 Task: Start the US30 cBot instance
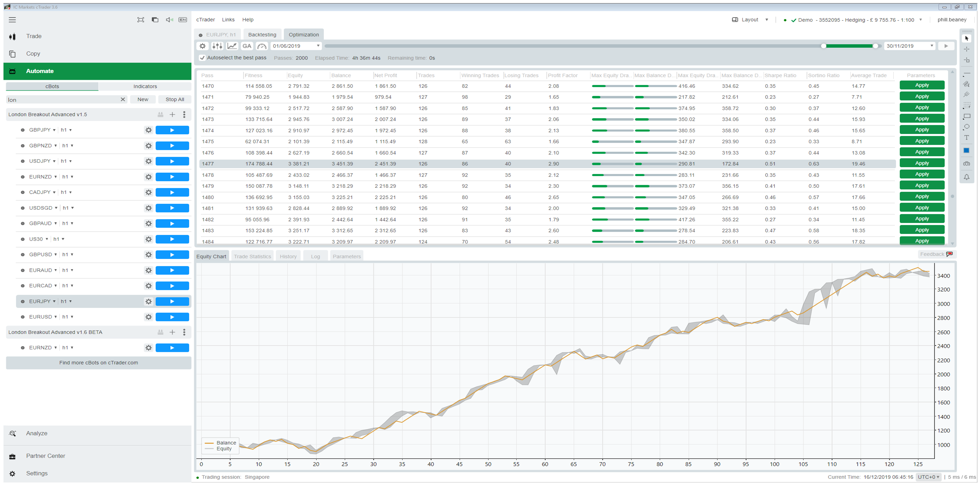pos(172,239)
